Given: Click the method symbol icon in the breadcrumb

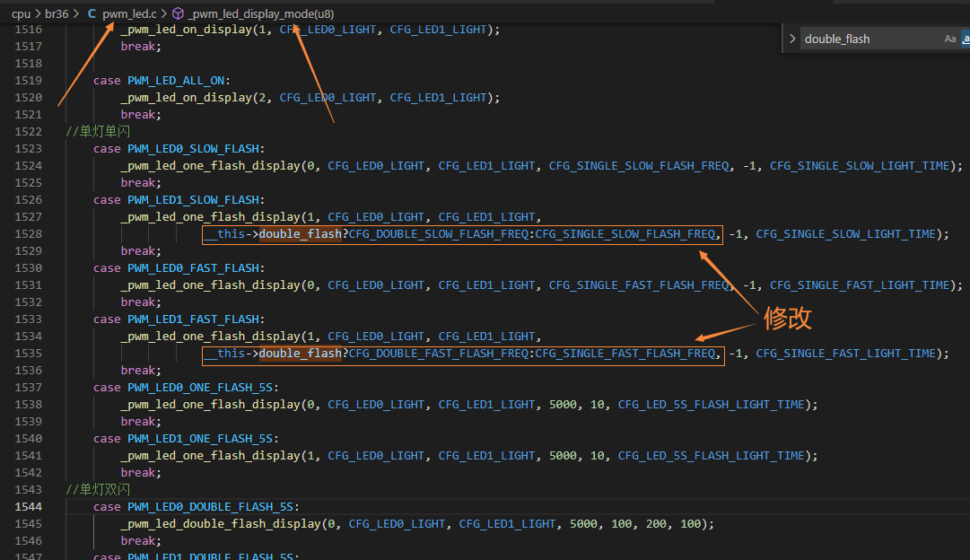Looking at the screenshot, I should coord(178,13).
